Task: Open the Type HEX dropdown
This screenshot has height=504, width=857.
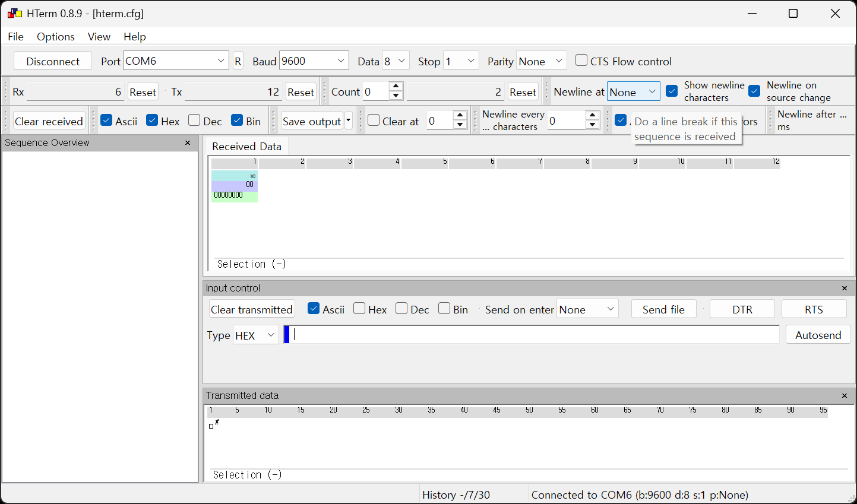Action: [x=256, y=335]
